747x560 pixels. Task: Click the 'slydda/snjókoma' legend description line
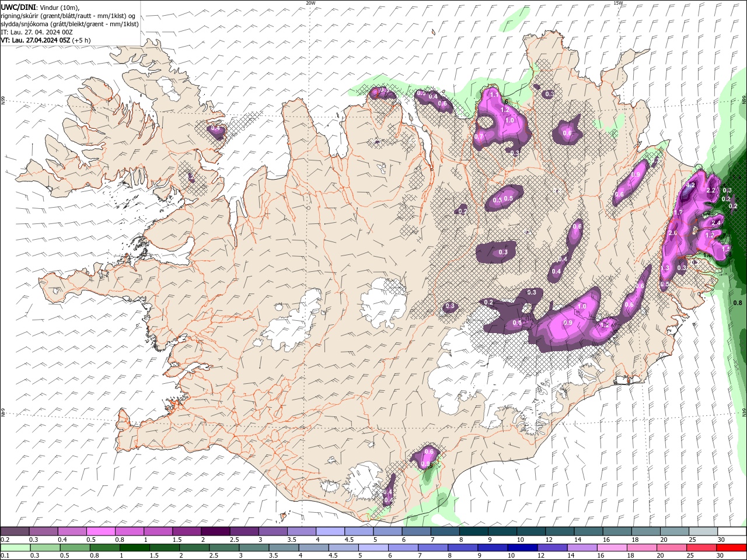[x=69, y=24]
